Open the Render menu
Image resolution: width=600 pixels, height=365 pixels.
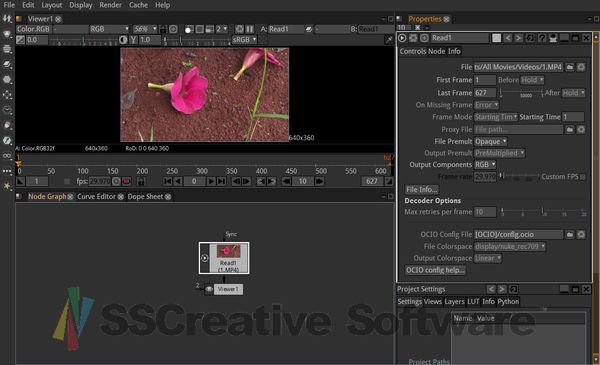click(111, 5)
